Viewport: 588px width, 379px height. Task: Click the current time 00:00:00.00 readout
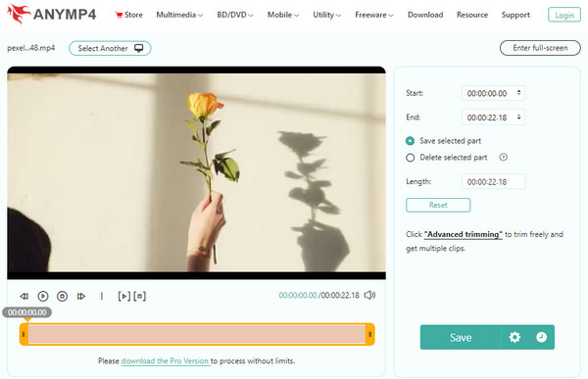298,296
